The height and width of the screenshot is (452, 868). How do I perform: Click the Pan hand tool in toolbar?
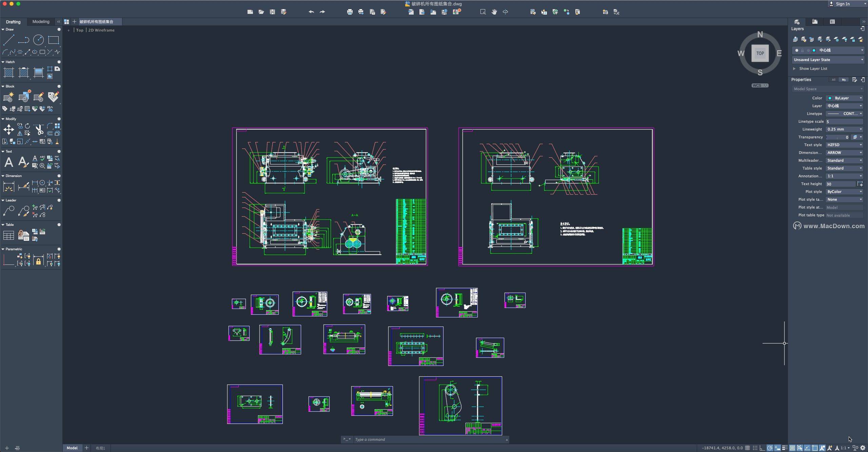(494, 12)
